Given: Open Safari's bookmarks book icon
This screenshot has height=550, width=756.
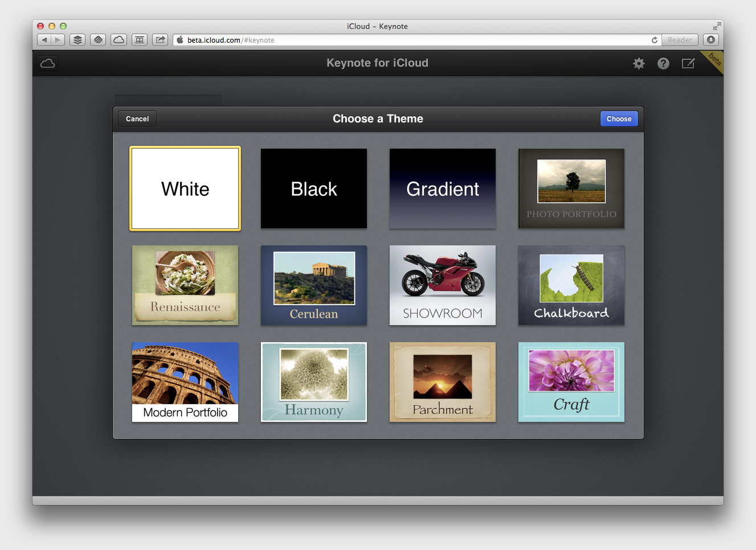Looking at the screenshot, I should [140, 40].
